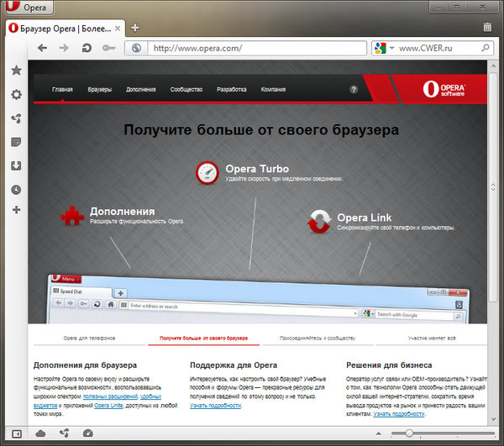Open the Widgets gear panel in sidebar
Image resolution: width=504 pixels, height=446 pixels.
point(16,94)
